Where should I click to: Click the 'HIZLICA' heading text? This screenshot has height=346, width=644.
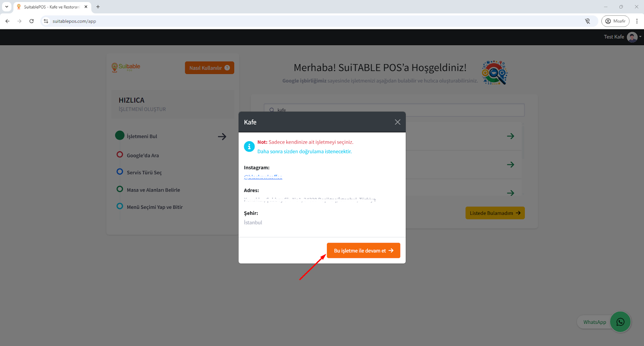pyautogui.click(x=131, y=100)
